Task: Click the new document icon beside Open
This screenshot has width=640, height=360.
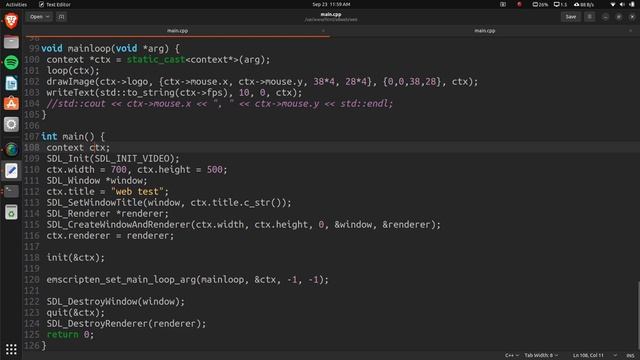Action: [61, 17]
